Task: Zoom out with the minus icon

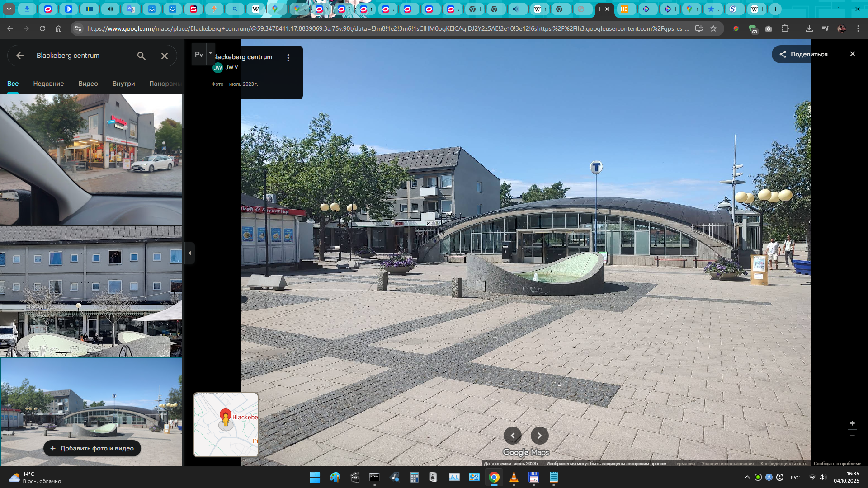Action: point(852,436)
